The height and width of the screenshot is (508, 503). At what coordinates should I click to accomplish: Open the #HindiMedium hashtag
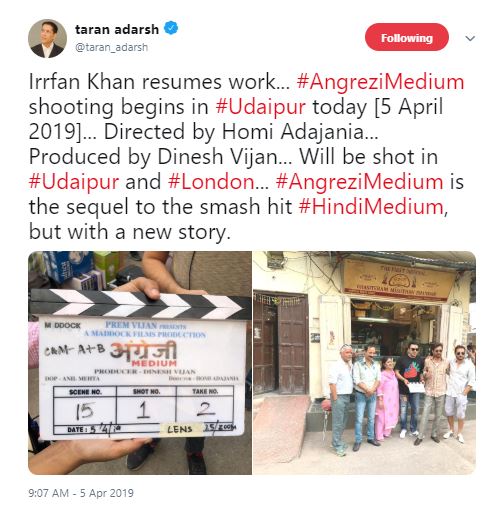pos(371,207)
